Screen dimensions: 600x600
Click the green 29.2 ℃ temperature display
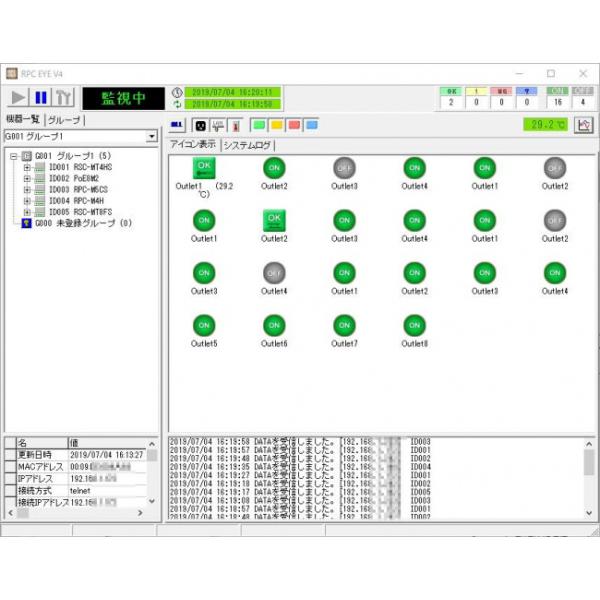546,124
